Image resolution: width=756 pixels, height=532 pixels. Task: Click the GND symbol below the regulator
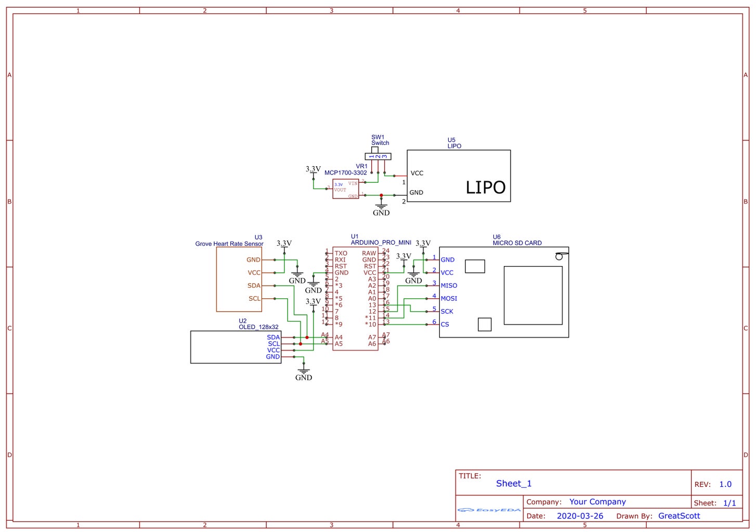[381, 209]
